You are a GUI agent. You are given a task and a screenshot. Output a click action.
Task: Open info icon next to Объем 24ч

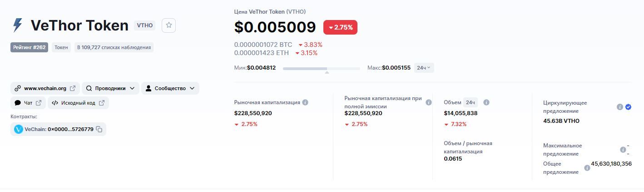486,102
